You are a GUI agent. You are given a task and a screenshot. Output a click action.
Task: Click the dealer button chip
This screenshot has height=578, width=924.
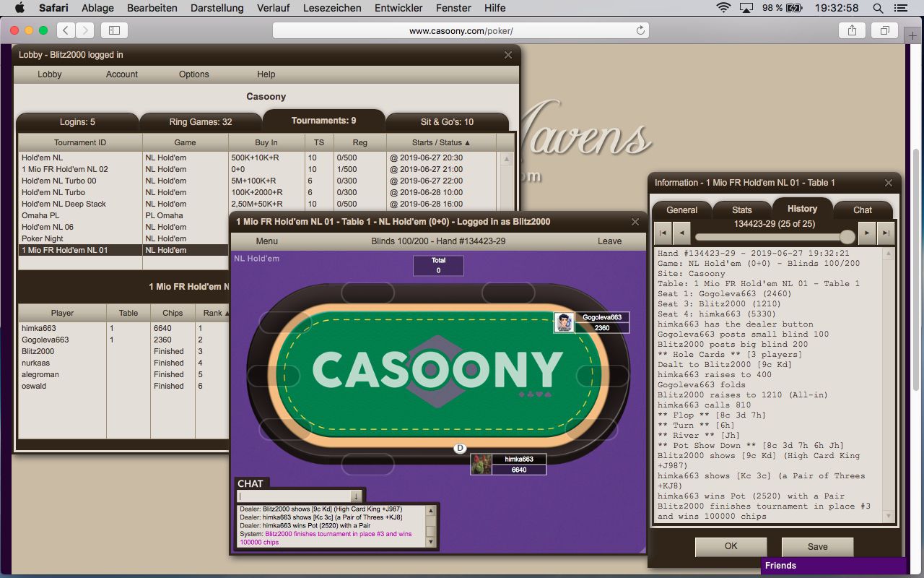point(461,449)
